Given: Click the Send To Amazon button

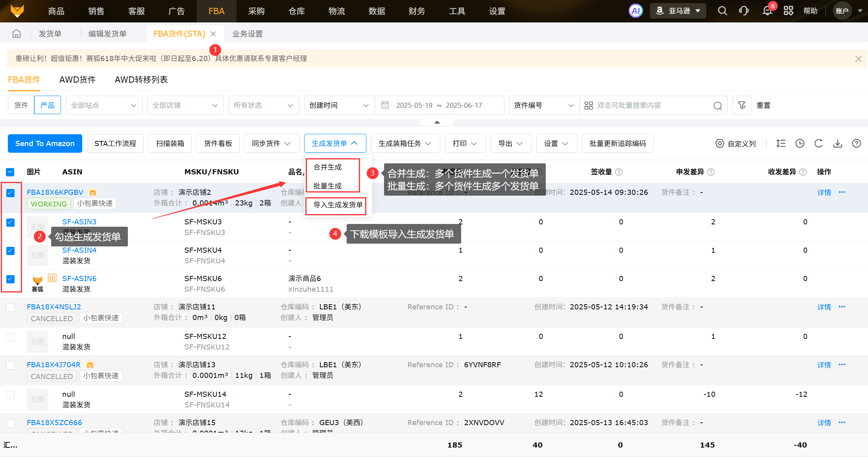Looking at the screenshot, I should pos(45,144).
